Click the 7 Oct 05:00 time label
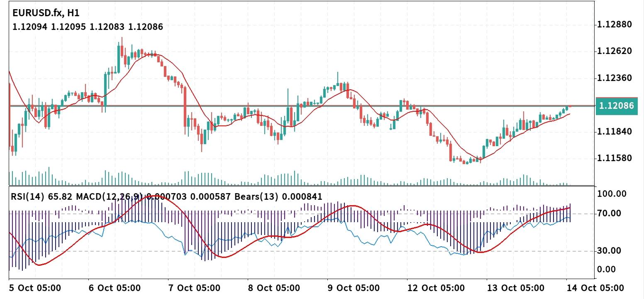 pyautogui.click(x=195, y=288)
